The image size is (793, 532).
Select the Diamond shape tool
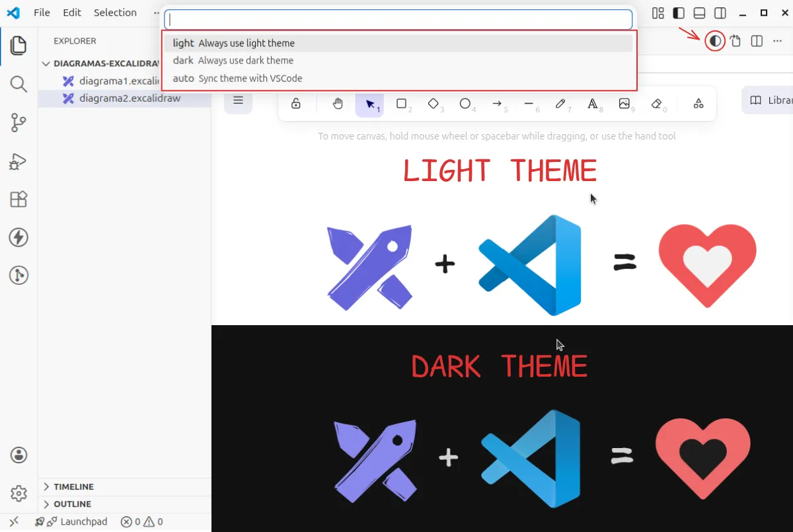click(x=433, y=104)
